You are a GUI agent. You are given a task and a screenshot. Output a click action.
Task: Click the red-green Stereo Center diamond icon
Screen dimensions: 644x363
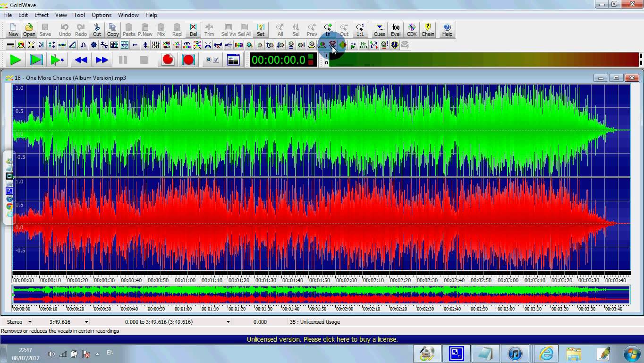click(343, 45)
